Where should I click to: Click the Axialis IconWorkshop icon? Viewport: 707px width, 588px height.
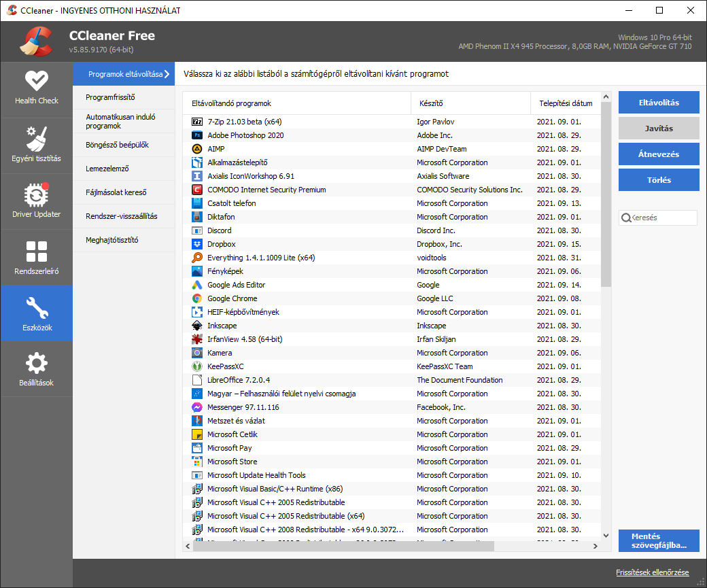click(197, 176)
